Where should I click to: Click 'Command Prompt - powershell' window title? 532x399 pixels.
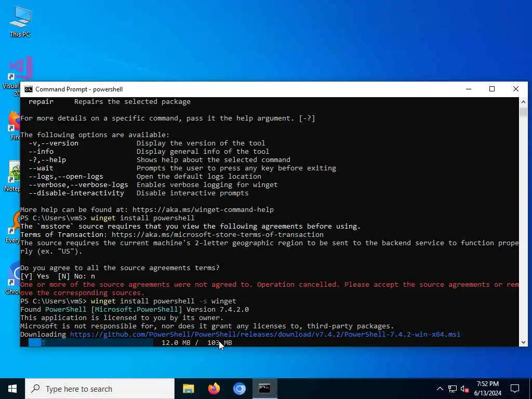coord(79,89)
